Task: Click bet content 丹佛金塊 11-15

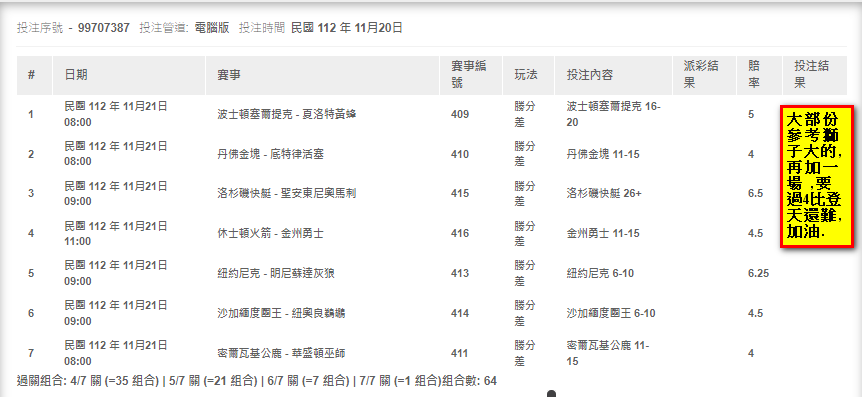Action: point(603,155)
